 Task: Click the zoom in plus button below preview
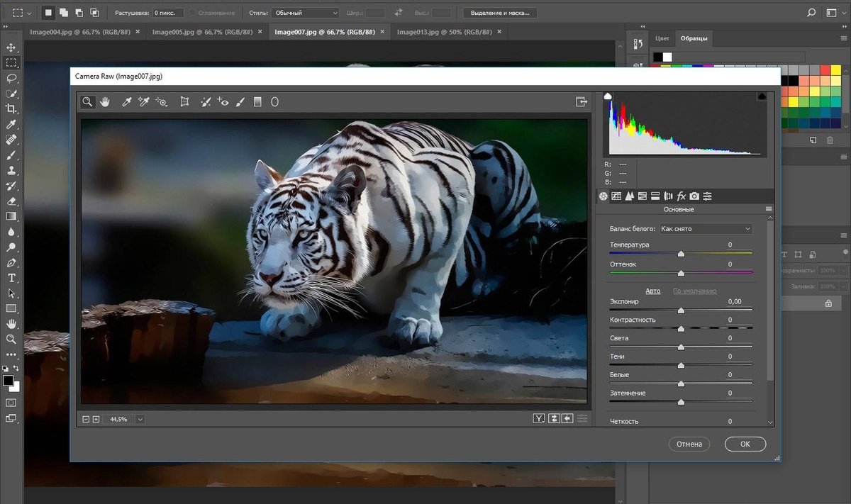96,420
